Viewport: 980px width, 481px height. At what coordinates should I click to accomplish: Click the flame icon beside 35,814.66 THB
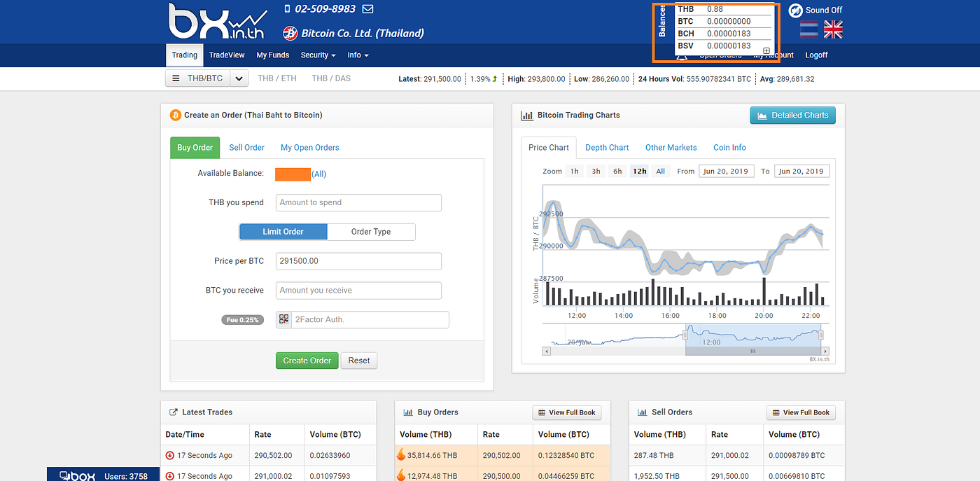coord(401,455)
